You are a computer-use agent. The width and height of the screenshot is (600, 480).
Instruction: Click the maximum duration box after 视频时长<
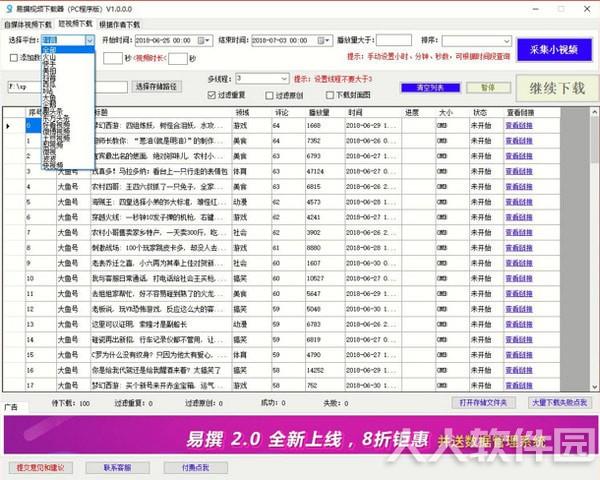point(178,59)
